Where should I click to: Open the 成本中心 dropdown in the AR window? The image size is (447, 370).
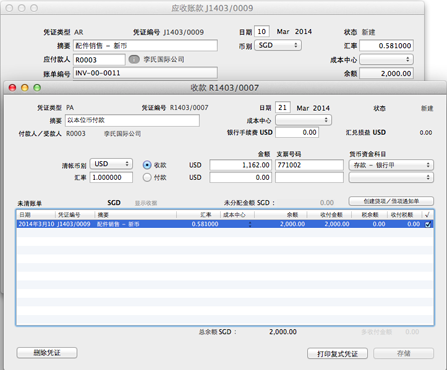387,59
